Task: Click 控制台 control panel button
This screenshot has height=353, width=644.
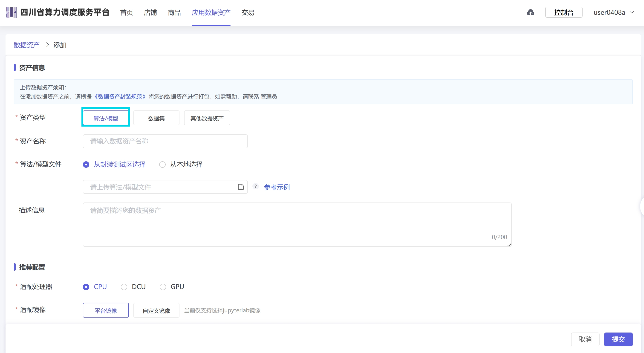Action: click(x=564, y=12)
